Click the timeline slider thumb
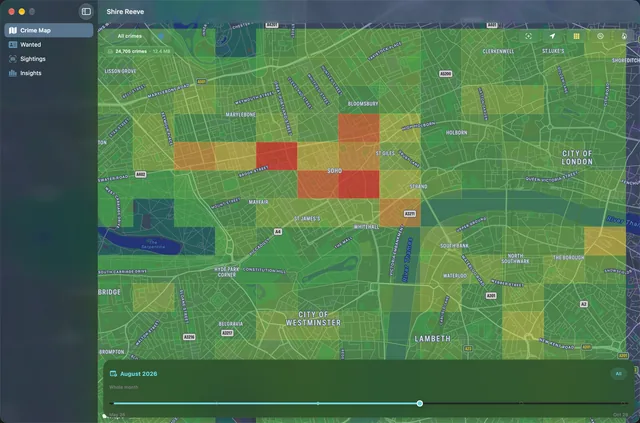The width and height of the screenshot is (640, 423). [x=420, y=403]
